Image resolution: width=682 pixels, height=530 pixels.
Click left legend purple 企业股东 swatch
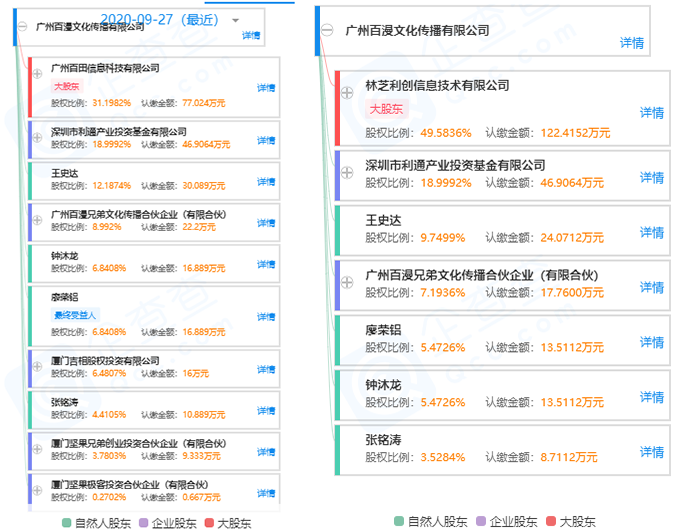click(x=144, y=523)
